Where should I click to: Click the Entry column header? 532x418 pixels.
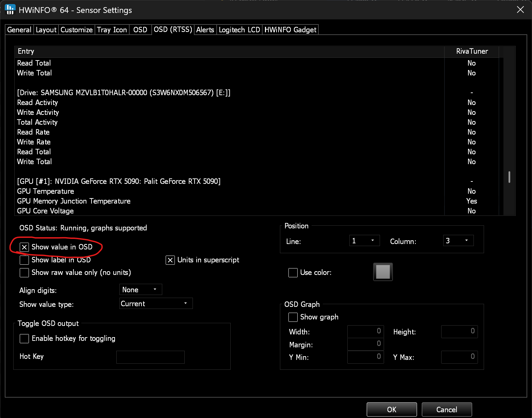[229, 51]
